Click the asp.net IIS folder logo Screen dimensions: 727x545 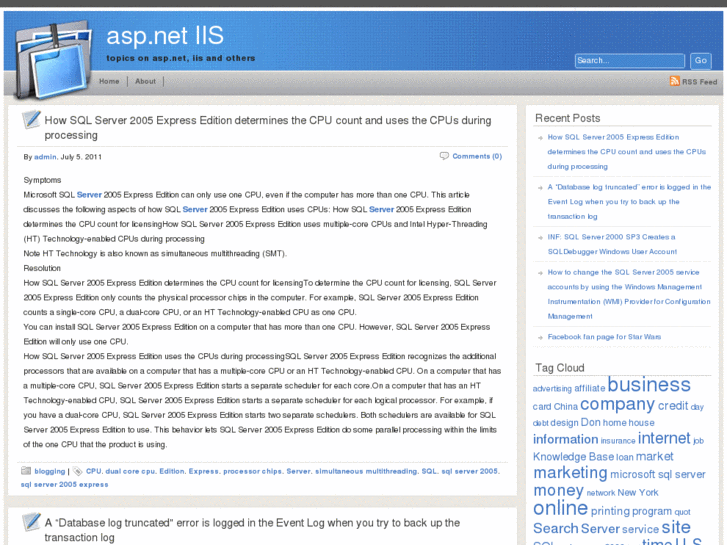coord(52,59)
